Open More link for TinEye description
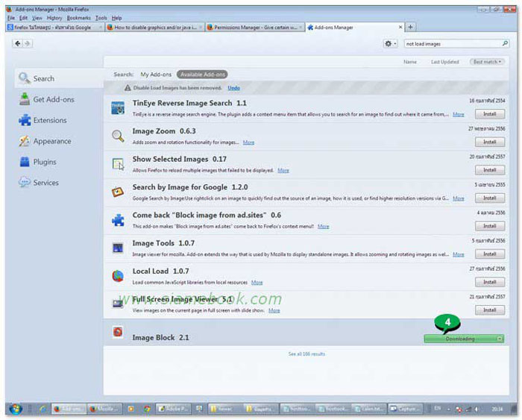 click(x=459, y=114)
